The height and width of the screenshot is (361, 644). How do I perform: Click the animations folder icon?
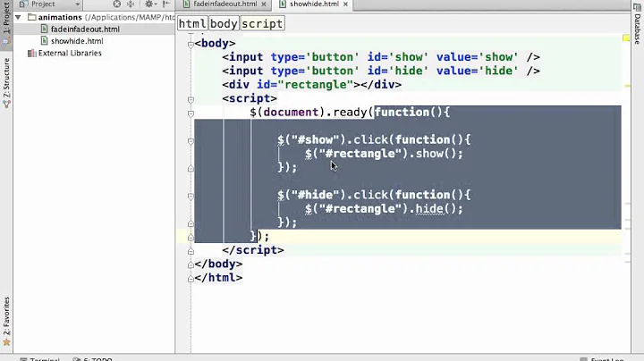32,17
